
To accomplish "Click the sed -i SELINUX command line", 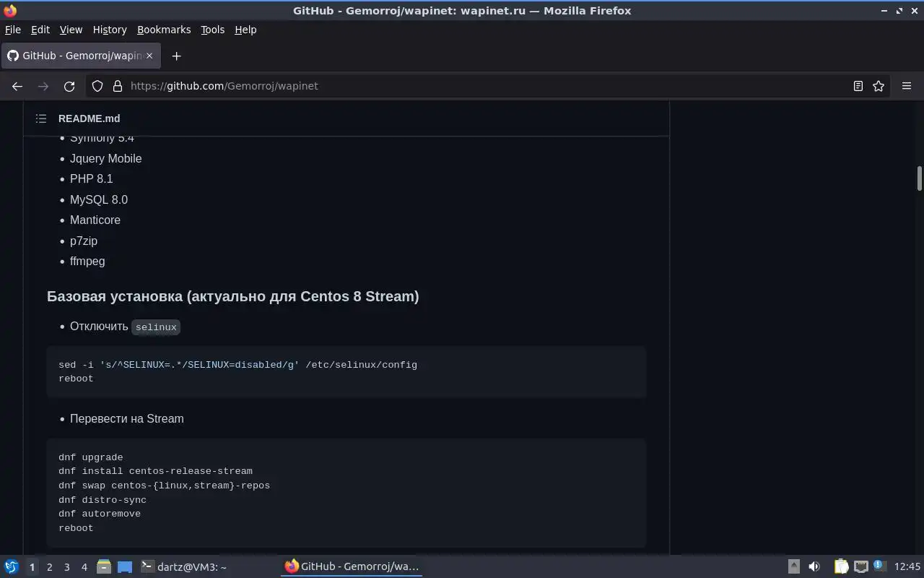I will (x=237, y=365).
